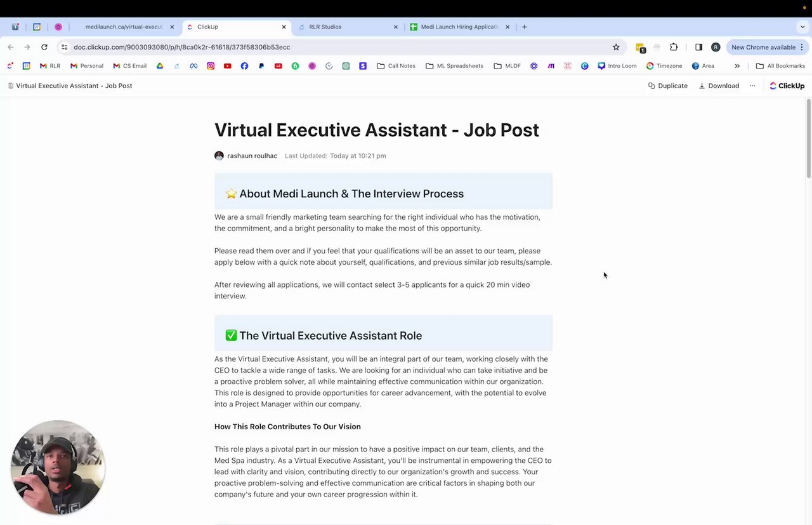Open the Intro Loom bookmark

pyautogui.click(x=617, y=66)
